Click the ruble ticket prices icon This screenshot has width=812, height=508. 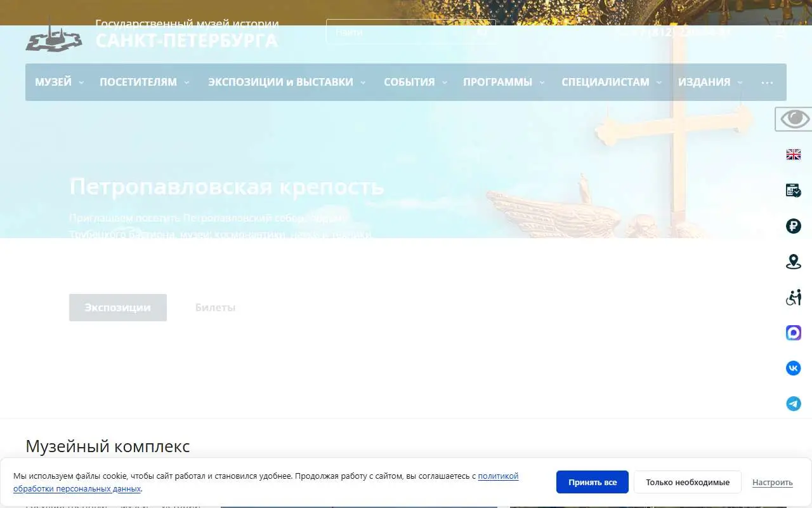coord(794,226)
